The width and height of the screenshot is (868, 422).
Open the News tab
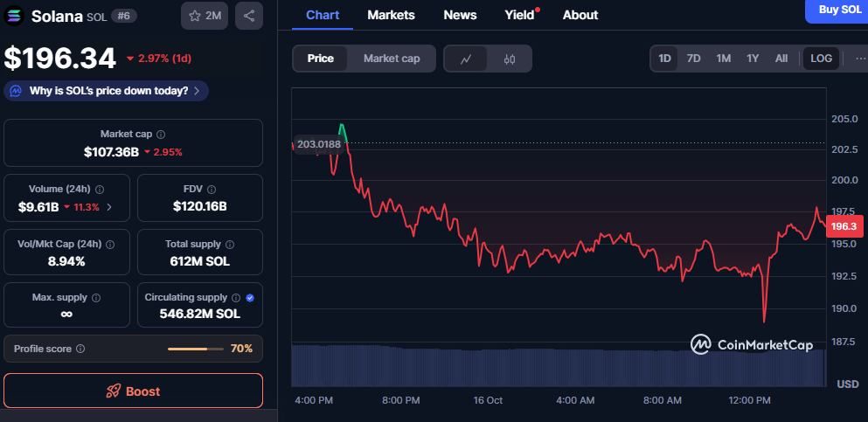(x=460, y=15)
